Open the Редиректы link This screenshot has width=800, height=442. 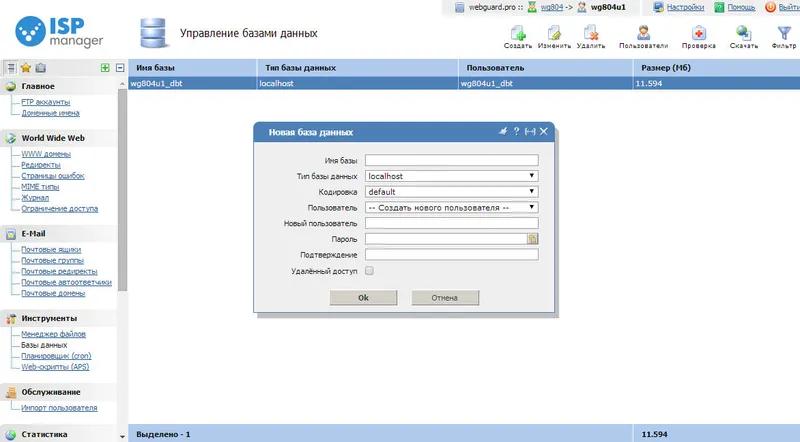coord(41,165)
